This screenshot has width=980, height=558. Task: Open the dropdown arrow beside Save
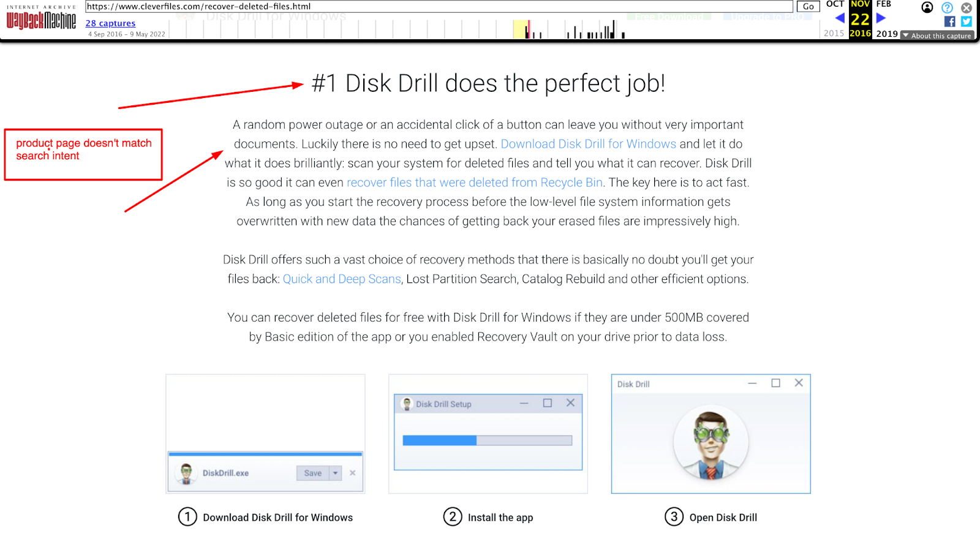pos(336,473)
